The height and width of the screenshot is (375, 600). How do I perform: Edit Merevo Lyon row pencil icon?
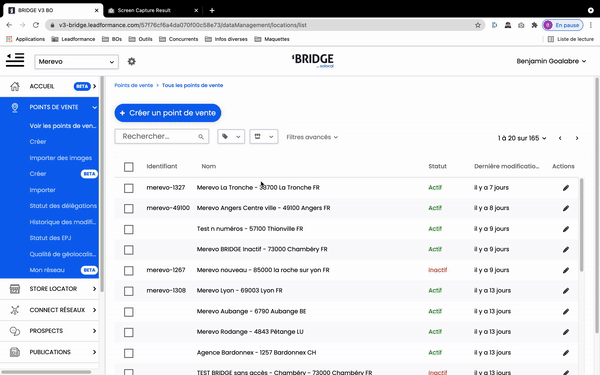pos(566,291)
